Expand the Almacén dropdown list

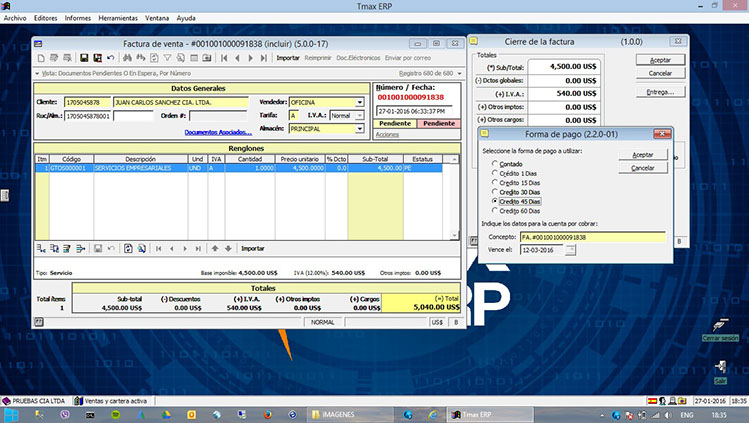(x=360, y=128)
